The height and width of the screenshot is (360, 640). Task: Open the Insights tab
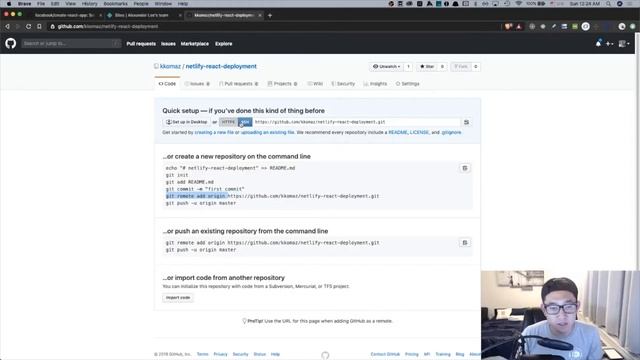point(375,84)
